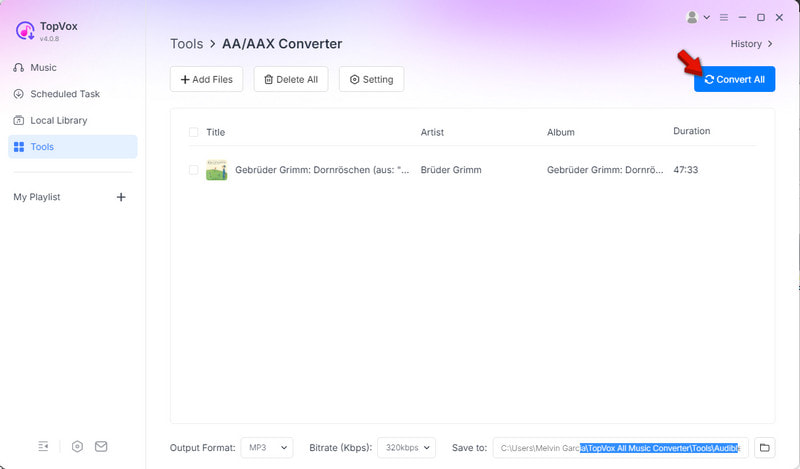Click the Save to path field
The image size is (800, 469).
click(620, 448)
